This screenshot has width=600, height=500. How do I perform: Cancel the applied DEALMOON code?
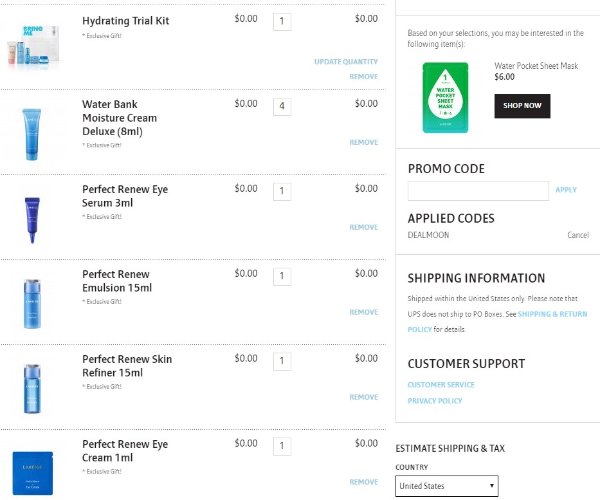[x=578, y=235]
